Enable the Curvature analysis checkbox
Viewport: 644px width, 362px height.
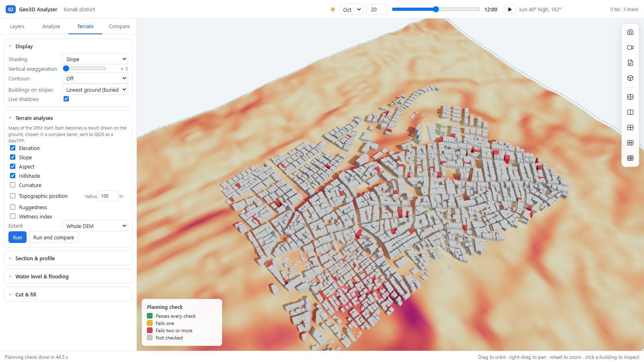13,185
